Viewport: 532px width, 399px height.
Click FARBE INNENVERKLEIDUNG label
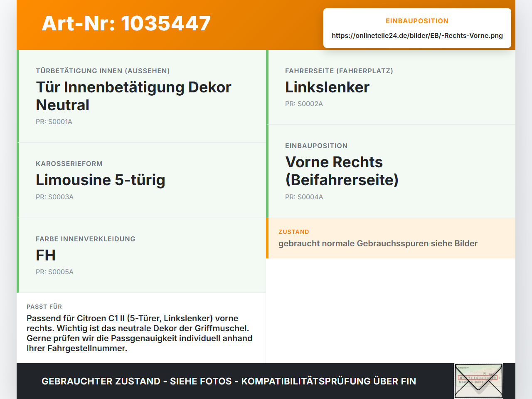(86, 239)
